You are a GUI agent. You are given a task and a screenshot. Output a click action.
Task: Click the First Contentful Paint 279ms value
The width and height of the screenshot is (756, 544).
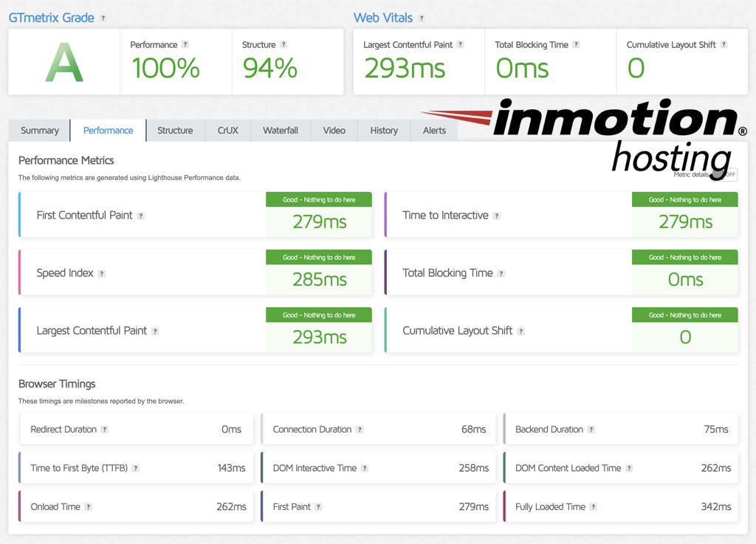point(320,222)
